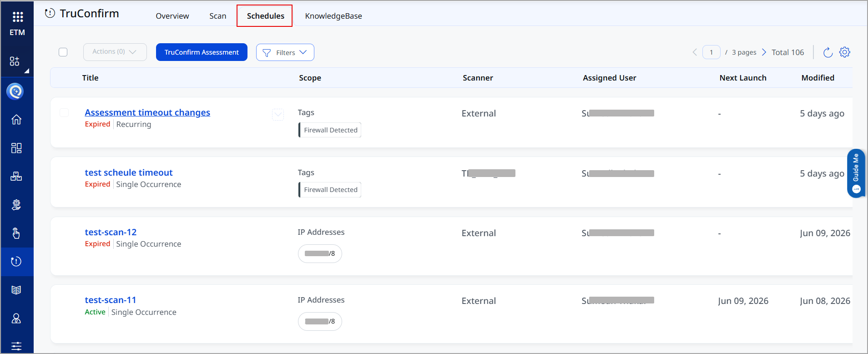Screen dimensions: 868x354
Task: Select the TruConfirm icon in sidebar
Action: pos(16,262)
